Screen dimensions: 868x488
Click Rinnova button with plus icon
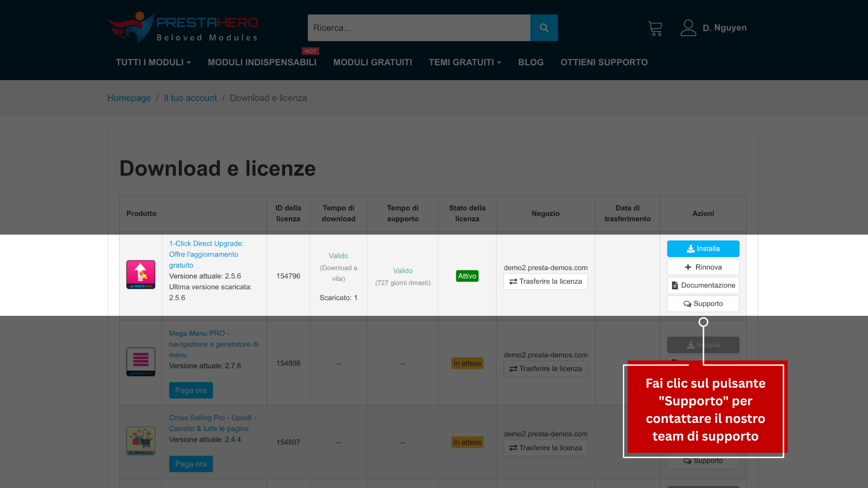pyautogui.click(x=703, y=267)
